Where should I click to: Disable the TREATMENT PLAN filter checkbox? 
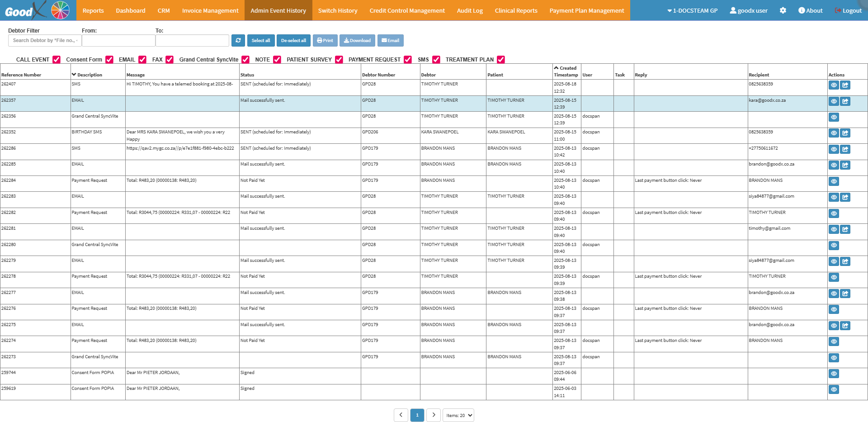coord(501,60)
